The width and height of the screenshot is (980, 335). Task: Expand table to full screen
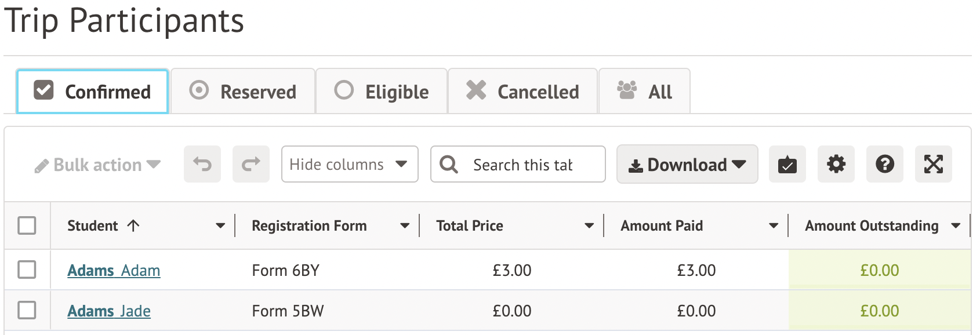(933, 165)
